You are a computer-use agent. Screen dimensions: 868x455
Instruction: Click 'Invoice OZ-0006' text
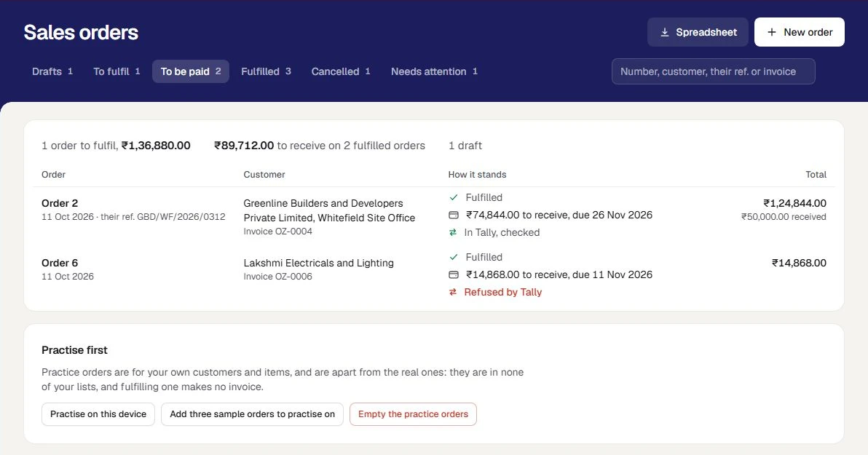click(x=278, y=277)
